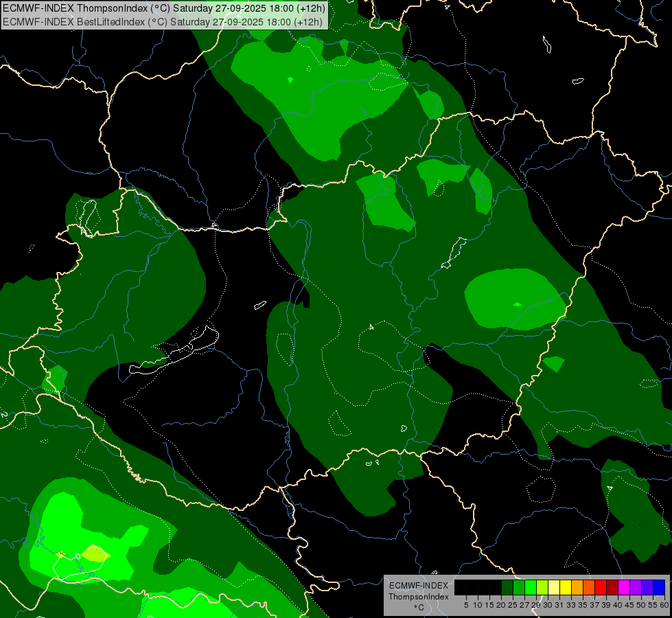The image size is (672, 618).
Task: Click the yellow-green maximum patch in southwest
Action: click(x=95, y=553)
